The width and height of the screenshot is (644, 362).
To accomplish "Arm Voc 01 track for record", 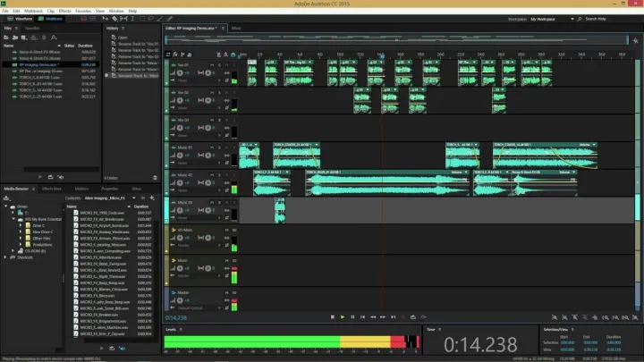I will click(226, 65).
